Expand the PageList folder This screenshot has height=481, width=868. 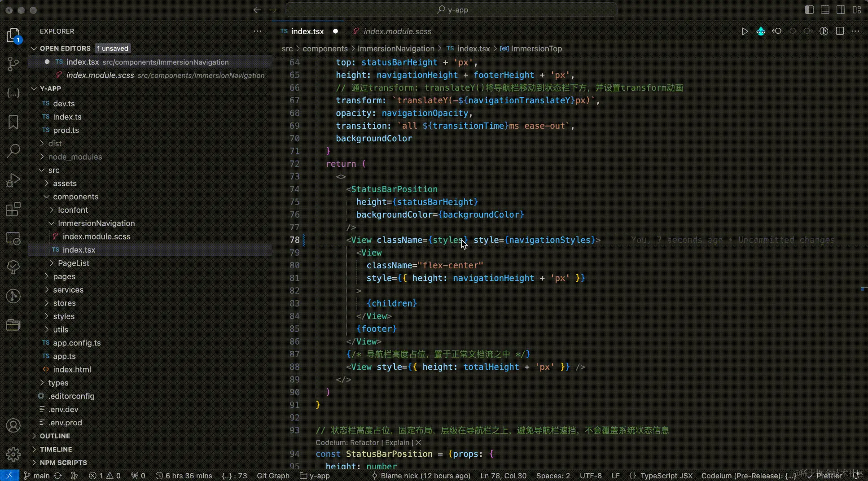(52, 263)
